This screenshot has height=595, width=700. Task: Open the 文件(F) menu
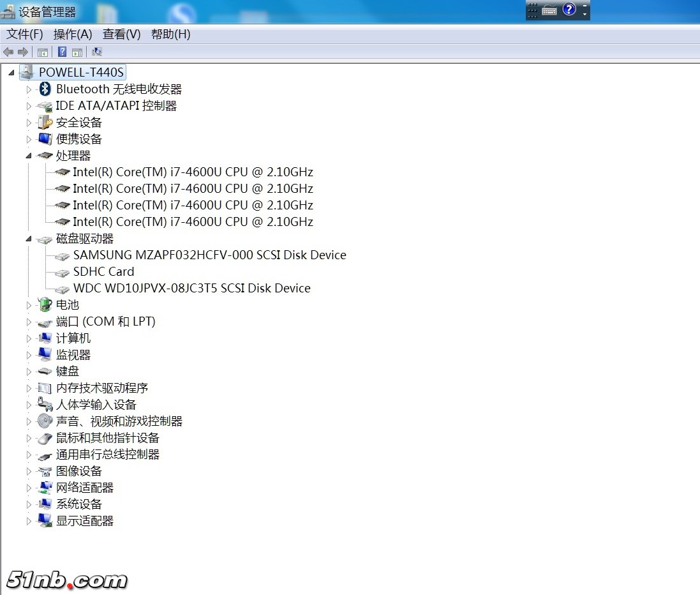24,34
